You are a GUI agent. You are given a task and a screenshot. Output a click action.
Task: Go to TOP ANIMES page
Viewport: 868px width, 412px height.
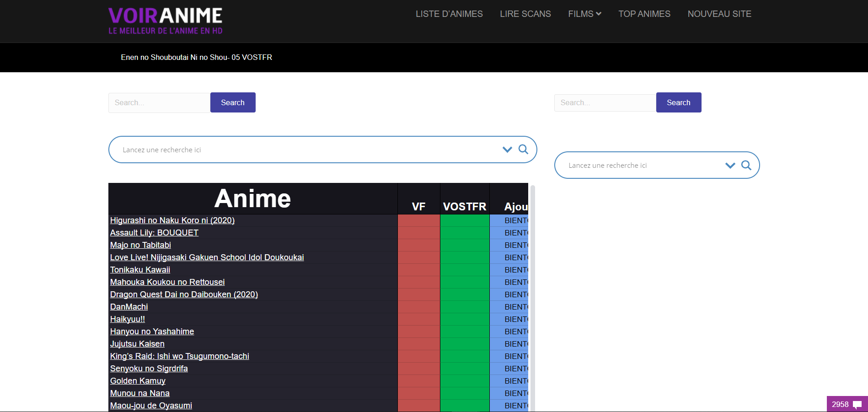coord(644,14)
